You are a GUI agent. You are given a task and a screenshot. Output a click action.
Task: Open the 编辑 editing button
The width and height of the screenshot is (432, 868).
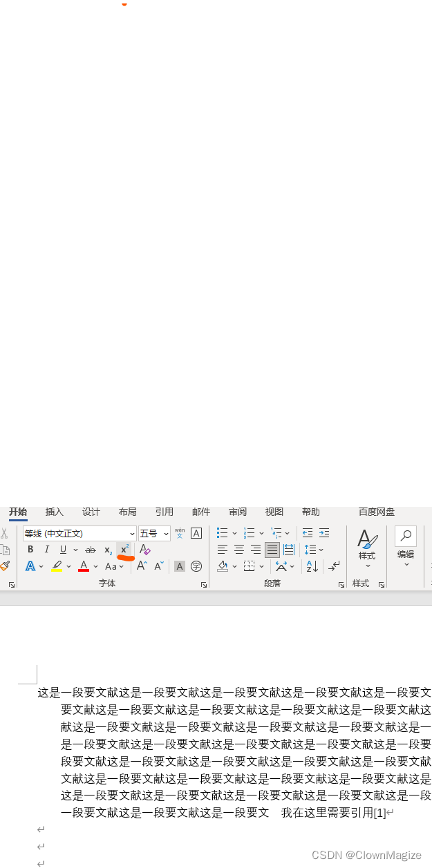click(406, 548)
